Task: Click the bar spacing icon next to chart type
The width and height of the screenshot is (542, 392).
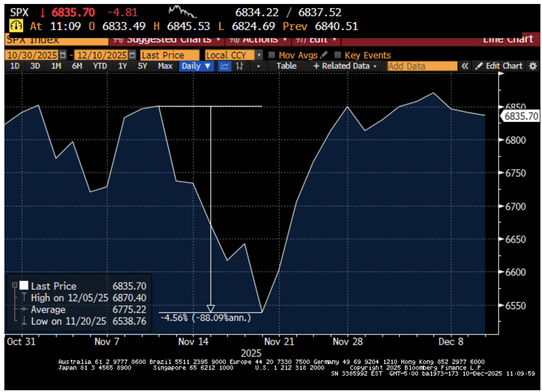Action: pyautogui.click(x=239, y=66)
